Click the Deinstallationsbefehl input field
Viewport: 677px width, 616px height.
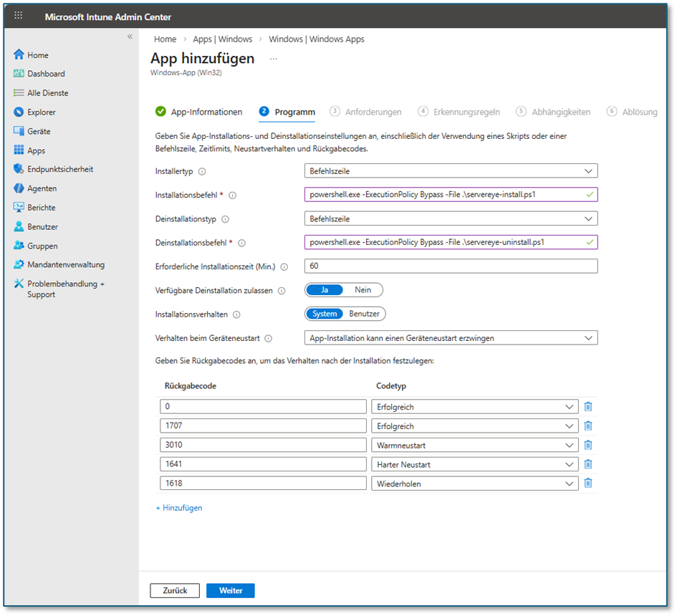pos(451,242)
